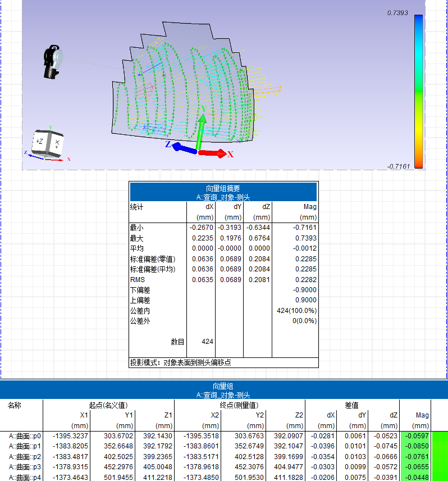Click the laser tracker instrument icon

(54, 61)
